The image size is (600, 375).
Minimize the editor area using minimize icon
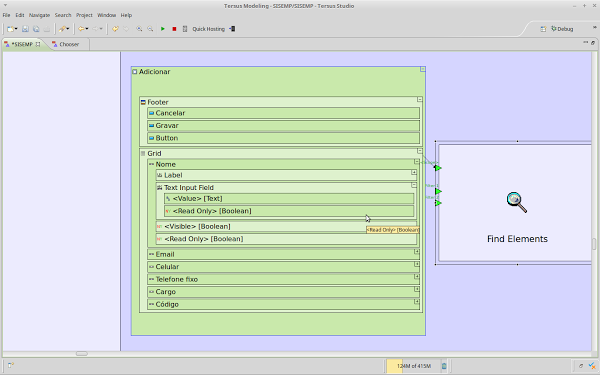(585, 42)
